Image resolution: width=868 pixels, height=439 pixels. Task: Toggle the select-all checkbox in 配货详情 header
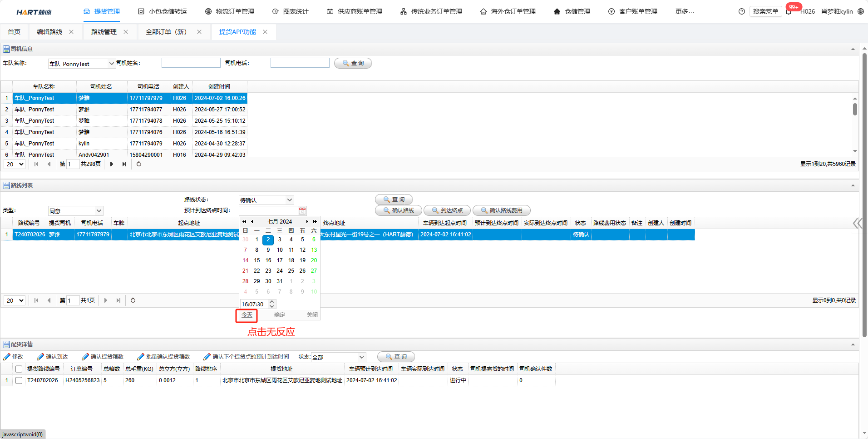coord(19,369)
